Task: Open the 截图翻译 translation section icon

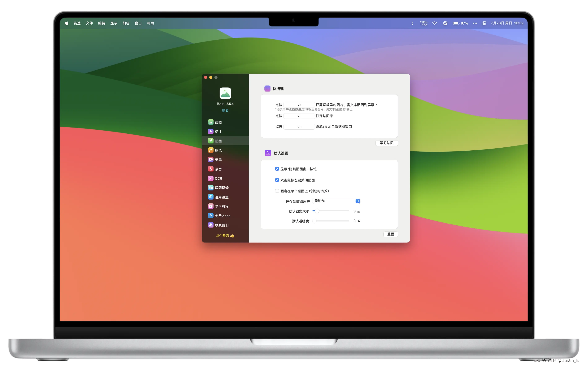Action: (210, 188)
